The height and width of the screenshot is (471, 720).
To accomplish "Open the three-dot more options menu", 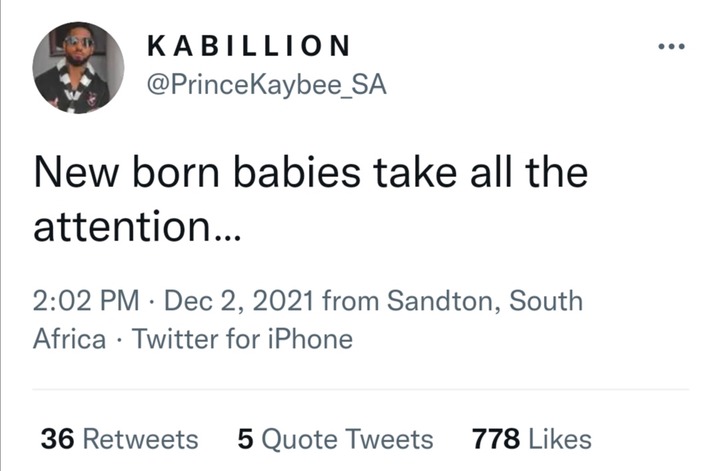I will tap(671, 46).
